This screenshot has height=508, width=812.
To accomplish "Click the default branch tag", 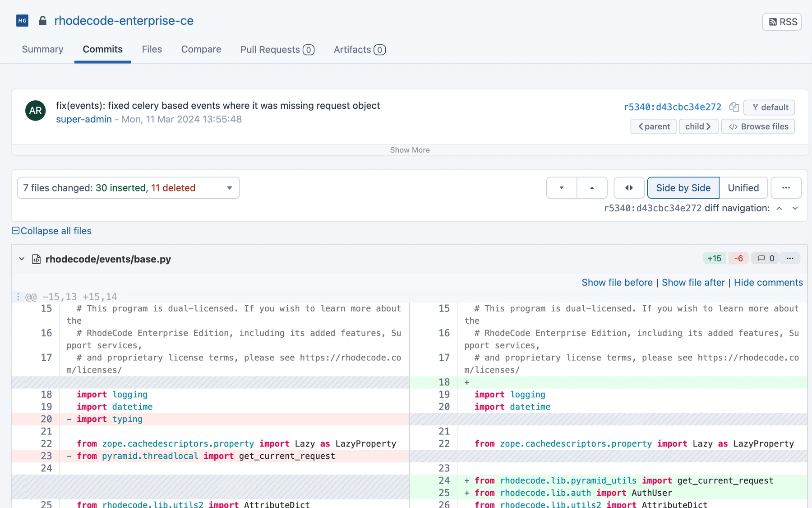I will (769, 107).
